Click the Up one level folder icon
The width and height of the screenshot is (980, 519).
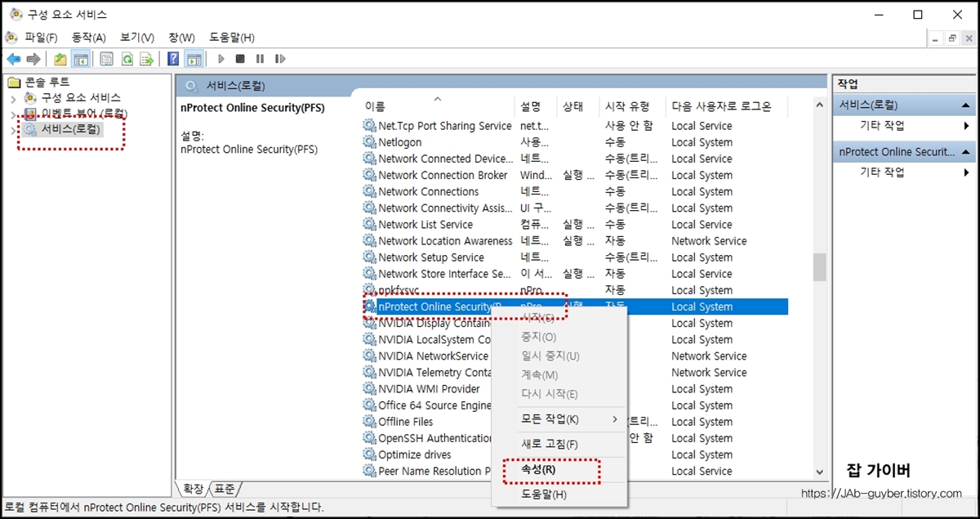point(60,59)
